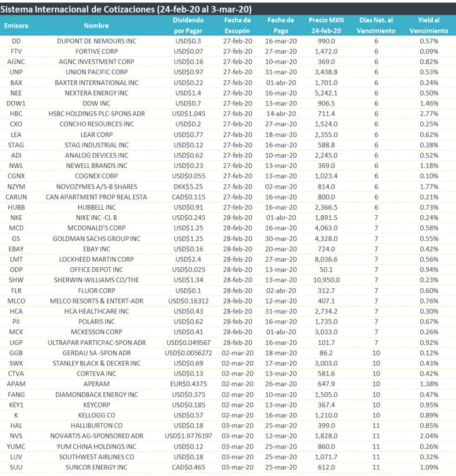The image size is (456, 476).
Task: Click 'LEAR CORP' name cell
Action: pos(97,134)
